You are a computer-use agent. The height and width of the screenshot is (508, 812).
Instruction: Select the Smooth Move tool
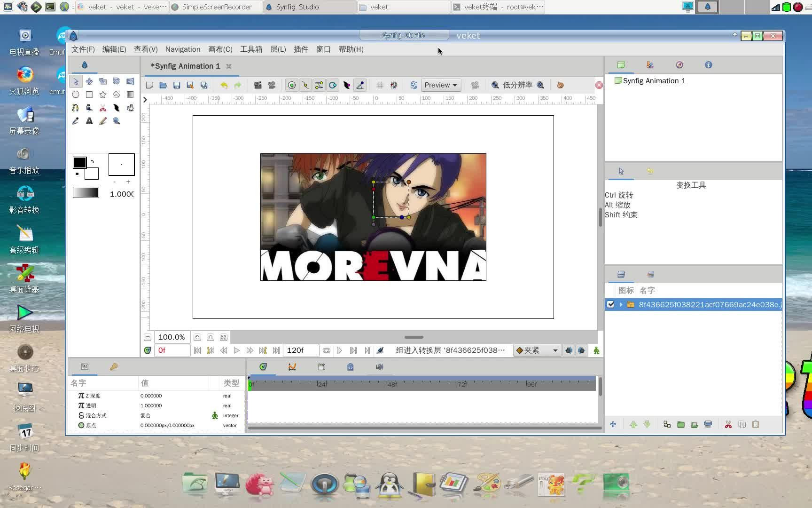[89, 81]
